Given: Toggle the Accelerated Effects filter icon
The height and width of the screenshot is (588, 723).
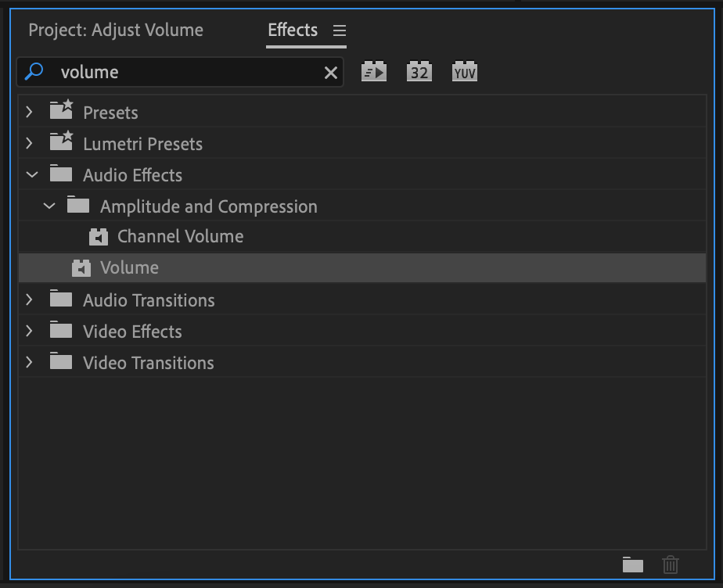Looking at the screenshot, I should click(x=374, y=71).
